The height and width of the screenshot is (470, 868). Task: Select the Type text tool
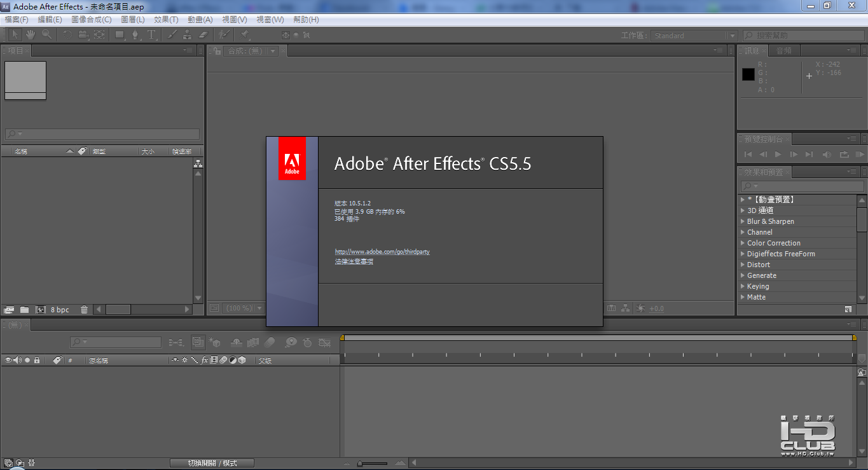click(x=152, y=35)
